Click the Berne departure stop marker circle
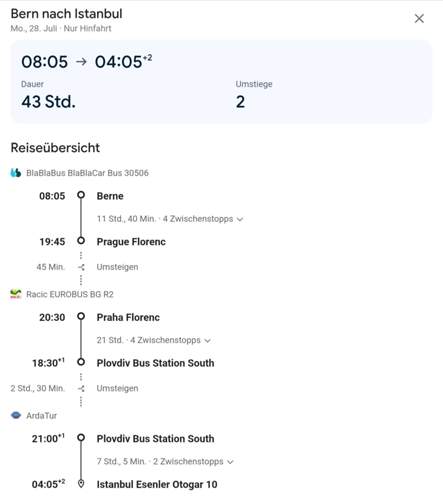This screenshot has height=500, width=443. (x=81, y=195)
